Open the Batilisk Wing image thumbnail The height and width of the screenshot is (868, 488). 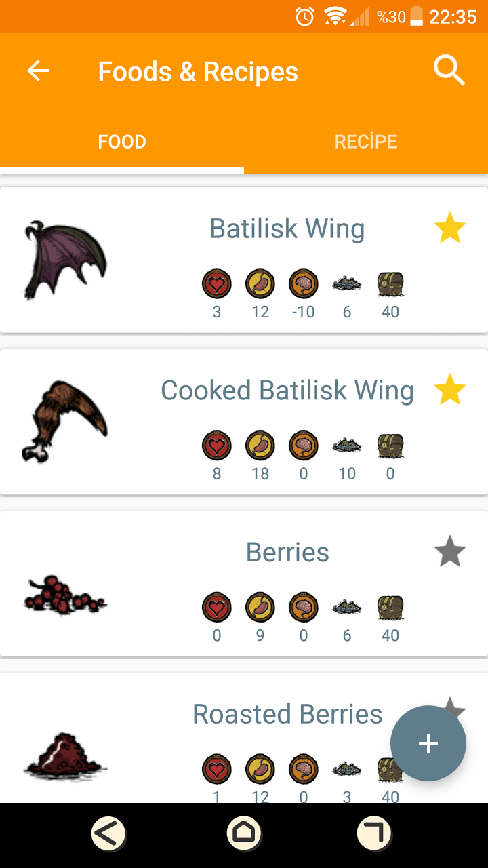pos(65,260)
